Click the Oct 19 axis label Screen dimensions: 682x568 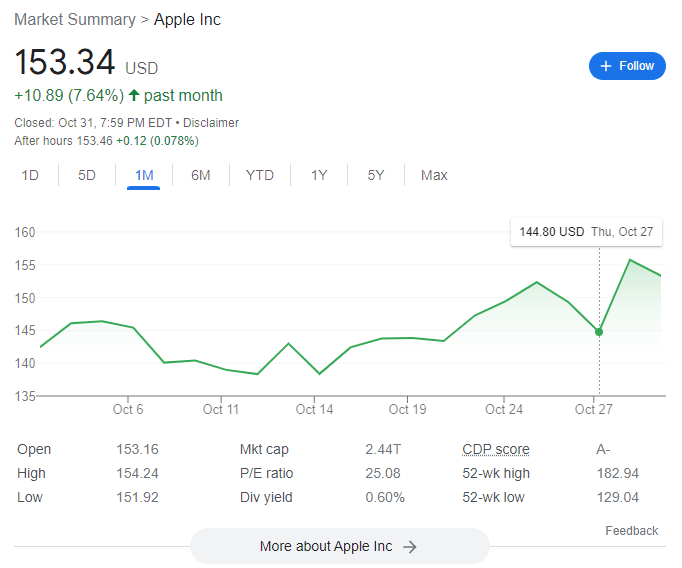click(x=408, y=409)
